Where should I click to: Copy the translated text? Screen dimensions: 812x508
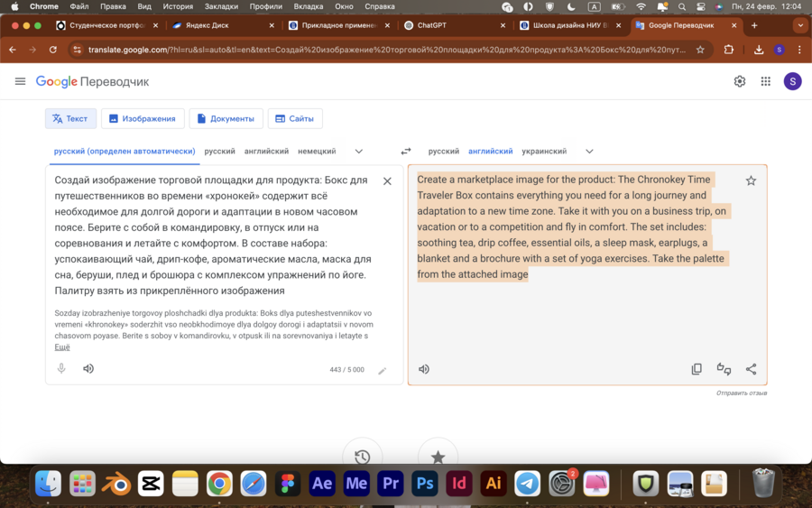click(697, 369)
